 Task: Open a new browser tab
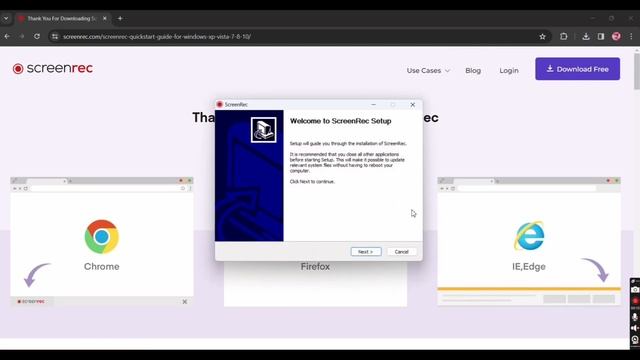point(120,18)
